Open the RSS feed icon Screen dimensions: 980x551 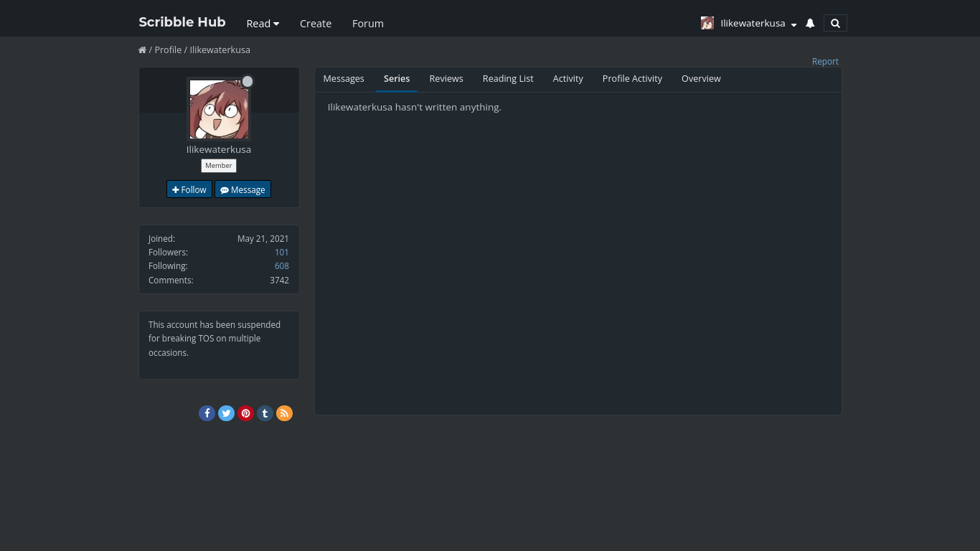284,413
